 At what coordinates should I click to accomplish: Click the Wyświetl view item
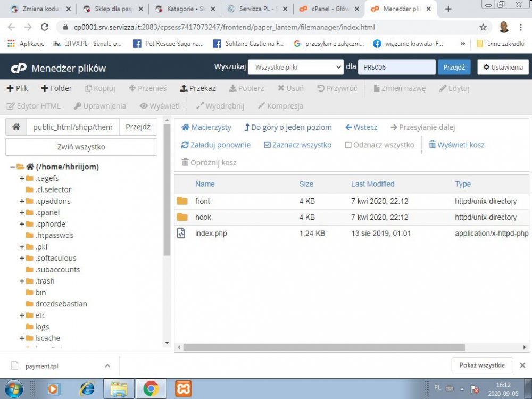click(160, 106)
